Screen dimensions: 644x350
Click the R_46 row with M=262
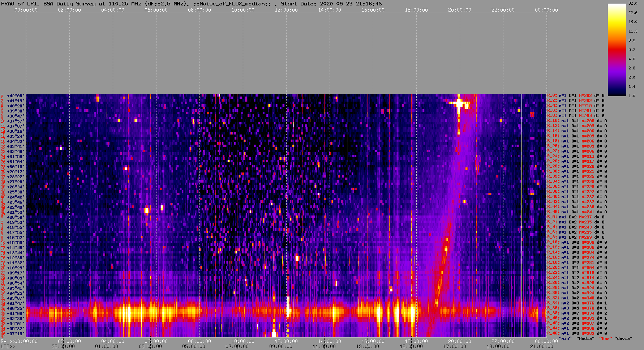577,334
